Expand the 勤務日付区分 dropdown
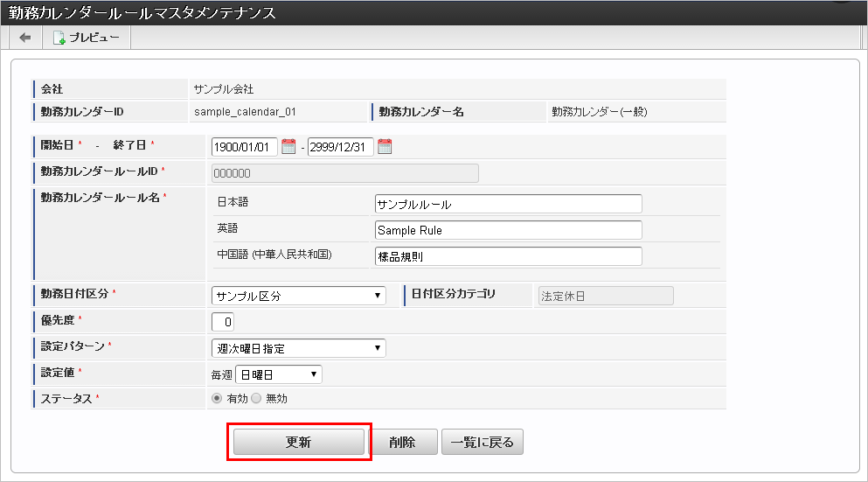Image resolution: width=868 pixels, height=482 pixels. (298, 296)
